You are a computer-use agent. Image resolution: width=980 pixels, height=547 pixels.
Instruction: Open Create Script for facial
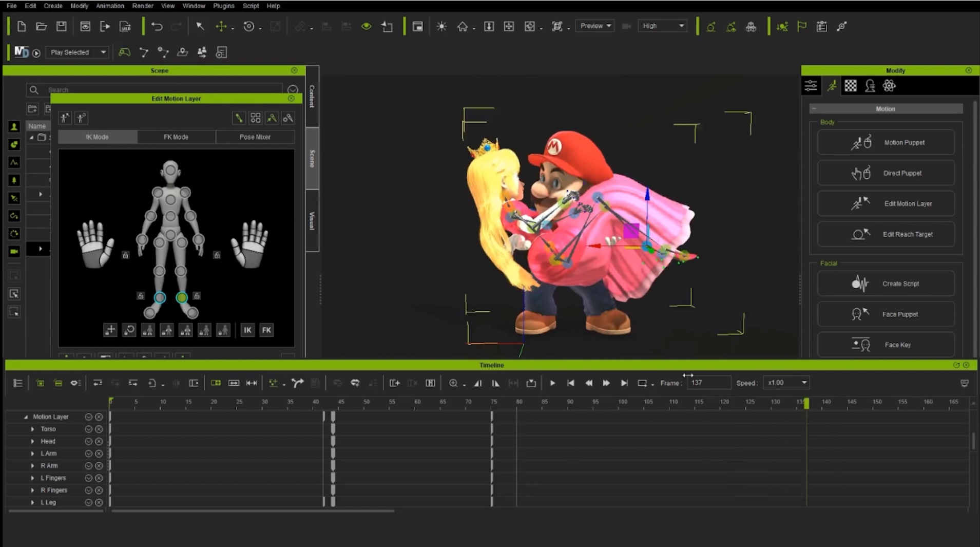(x=886, y=284)
